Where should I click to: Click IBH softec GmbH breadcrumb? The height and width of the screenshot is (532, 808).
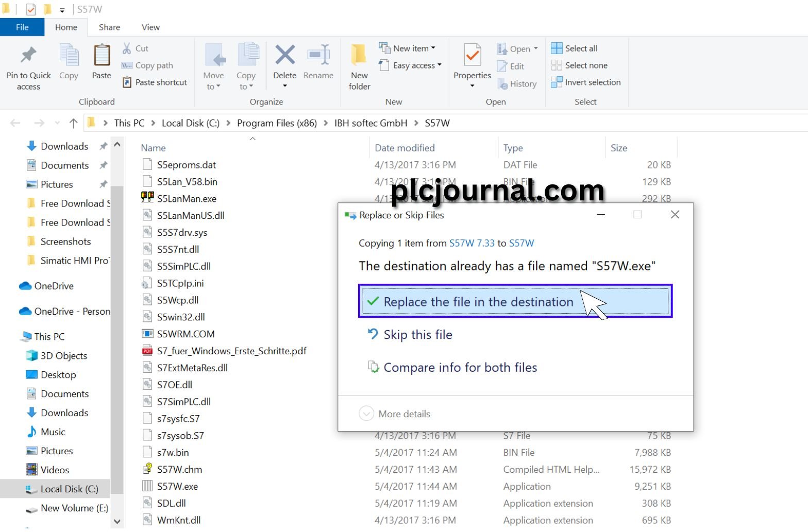coord(371,123)
